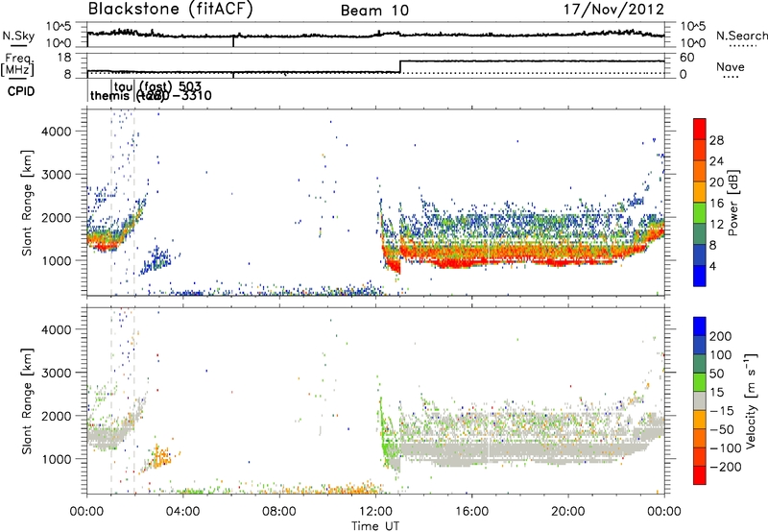The height and width of the screenshot is (532, 768).
Task: Click the -200 label on velocity colorbar
Action: (x=726, y=467)
